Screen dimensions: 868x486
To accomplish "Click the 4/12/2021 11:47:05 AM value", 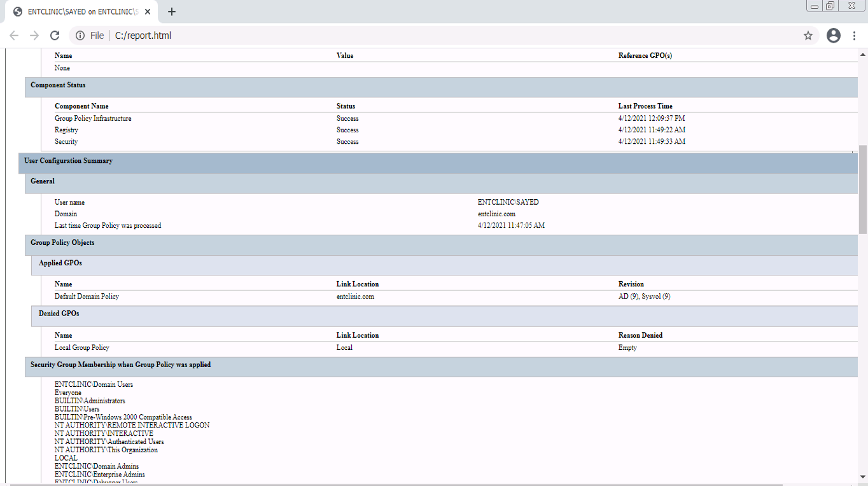I will click(511, 225).
